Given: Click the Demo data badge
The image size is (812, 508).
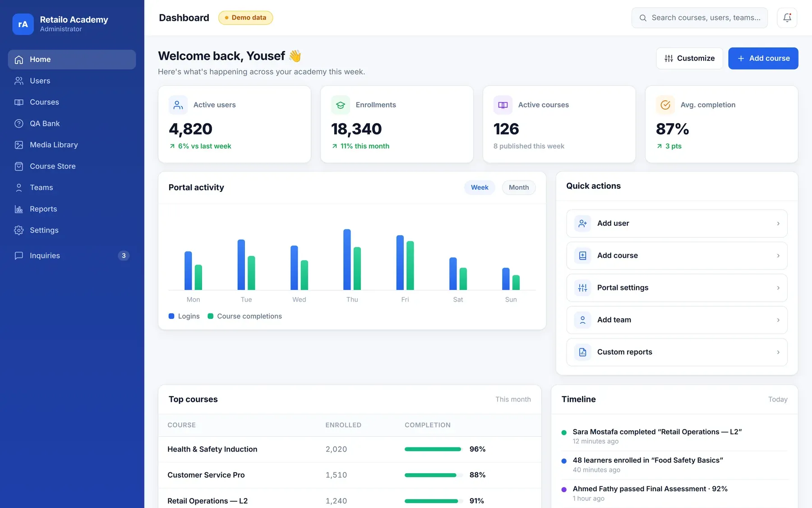Looking at the screenshot, I should pyautogui.click(x=245, y=18).
